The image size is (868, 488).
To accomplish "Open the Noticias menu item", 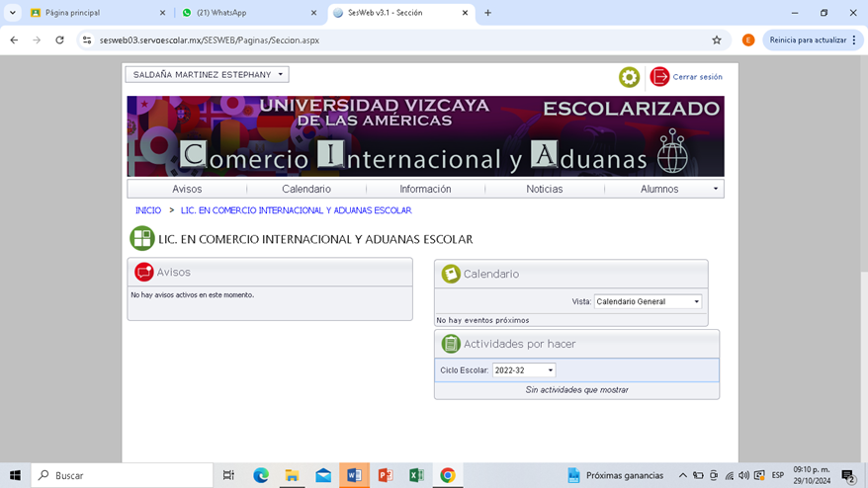I will 544,189.
